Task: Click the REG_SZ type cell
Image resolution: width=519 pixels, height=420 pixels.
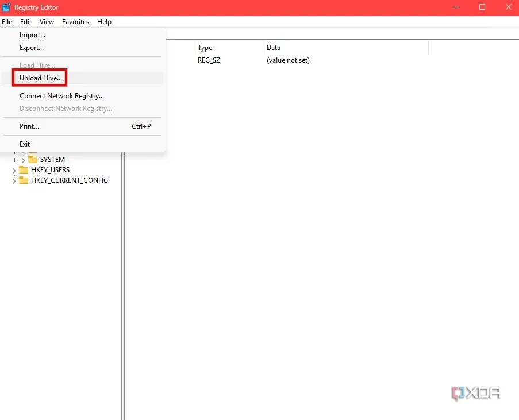Action: click(209, 60)
